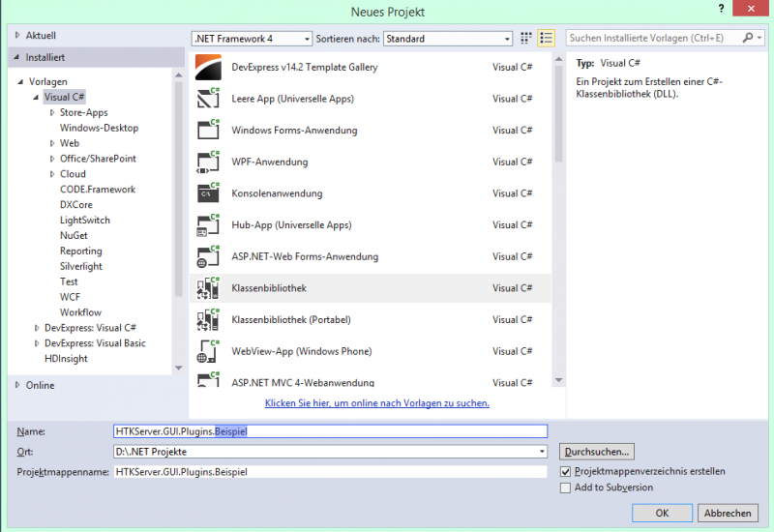The width and height of the screenshot is (774, 532).
Task: Click the online Vorlagen search link
Action: (x=377, y=403)
